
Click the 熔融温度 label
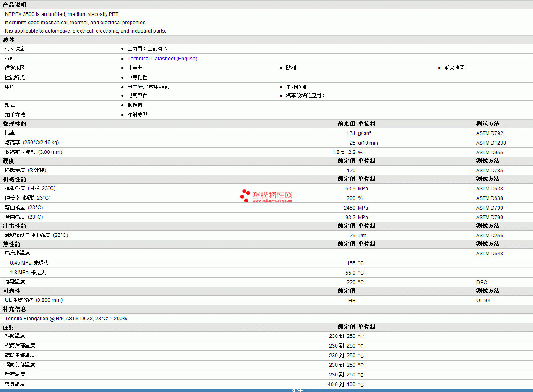[15, 282]
